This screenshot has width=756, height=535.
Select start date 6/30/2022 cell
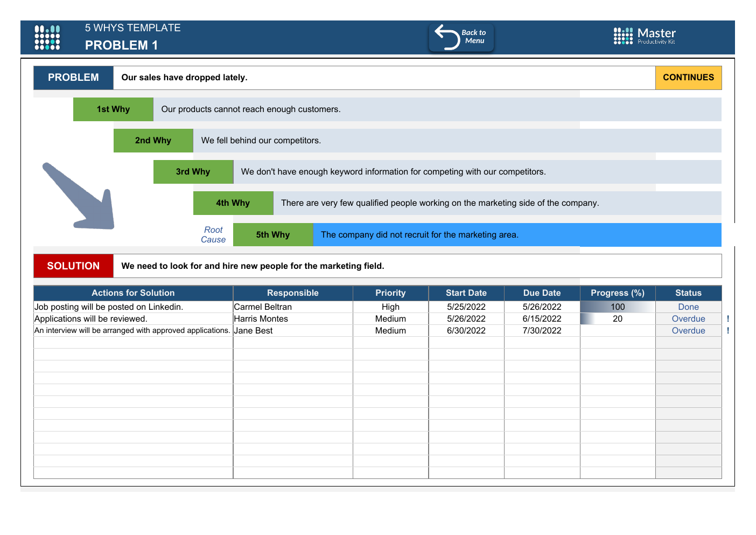(x=466, y=331)
